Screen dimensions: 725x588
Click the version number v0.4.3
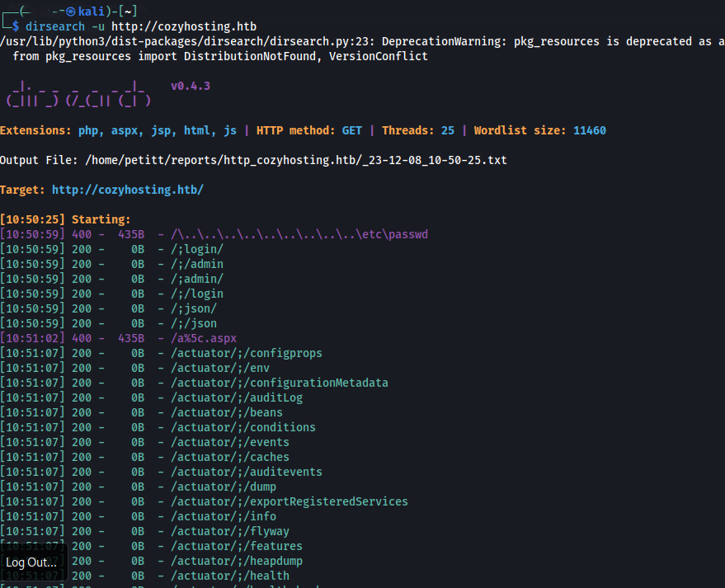point(191,86)
